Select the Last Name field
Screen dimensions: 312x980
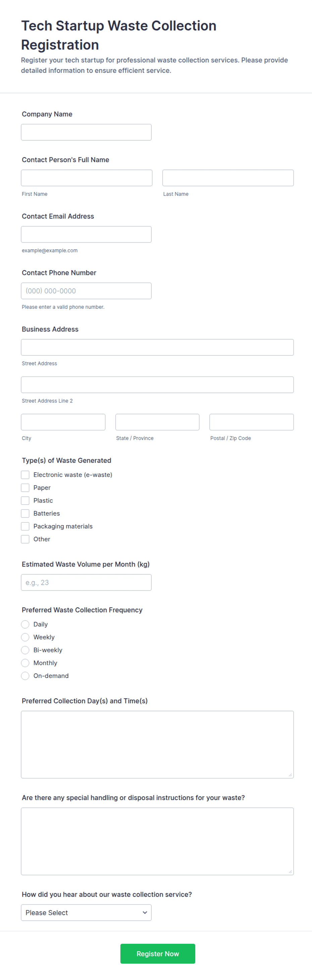[228, 178]
